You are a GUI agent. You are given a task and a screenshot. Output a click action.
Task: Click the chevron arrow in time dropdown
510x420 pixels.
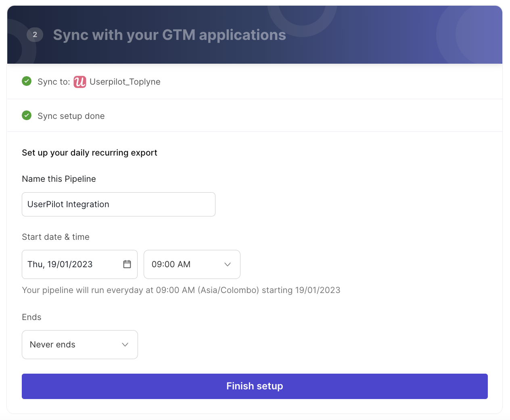click(x=228, y=264)
